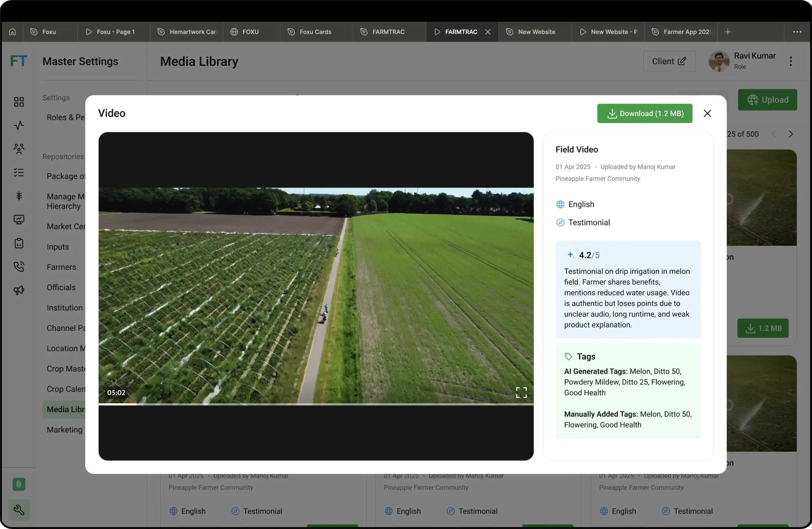Open Roles & Permissions in Settings
Screen dimensions: 812x529
click(66, 117)
